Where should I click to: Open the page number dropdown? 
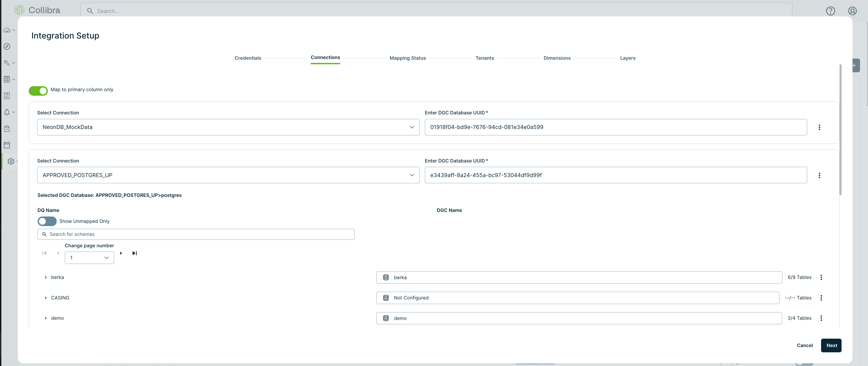click(89, 258)
